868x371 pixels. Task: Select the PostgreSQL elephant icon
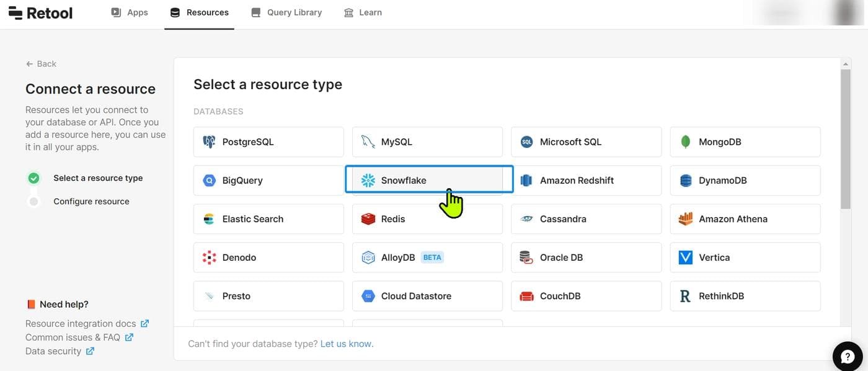pos(210,142)
